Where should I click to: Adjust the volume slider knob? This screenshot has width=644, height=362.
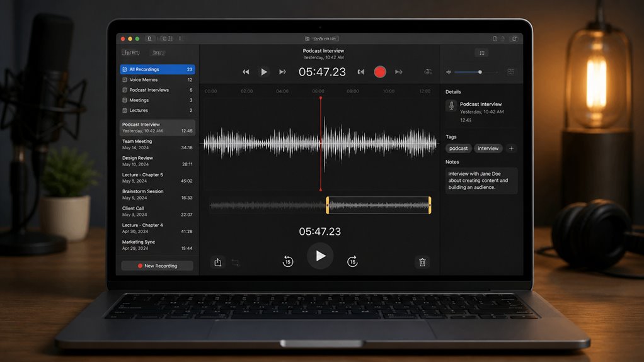[x=480, y=72]
